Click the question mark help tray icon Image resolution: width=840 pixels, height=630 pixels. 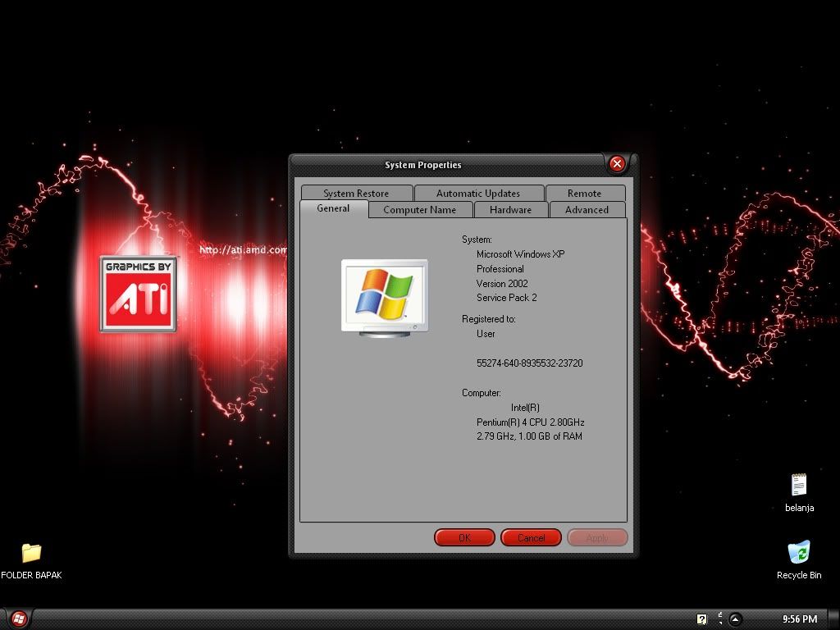[702, 619]
